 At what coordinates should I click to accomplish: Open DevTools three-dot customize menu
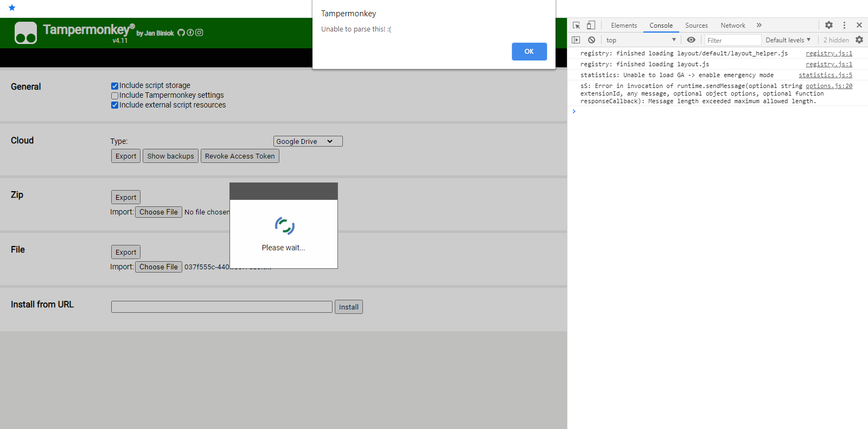pyautogui.click(x=844, y=25)
